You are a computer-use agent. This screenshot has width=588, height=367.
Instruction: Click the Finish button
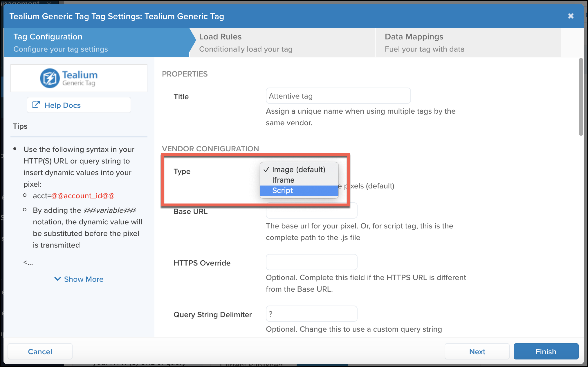[546, 351]
